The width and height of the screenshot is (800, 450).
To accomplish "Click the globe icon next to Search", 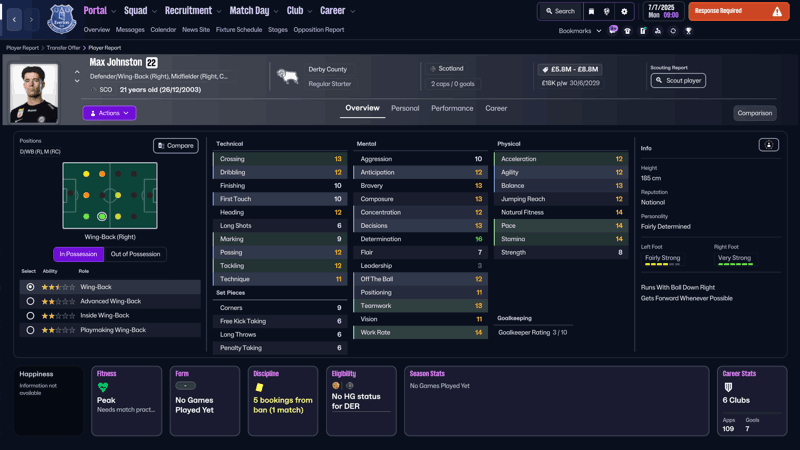I will [x=607, y=11].
